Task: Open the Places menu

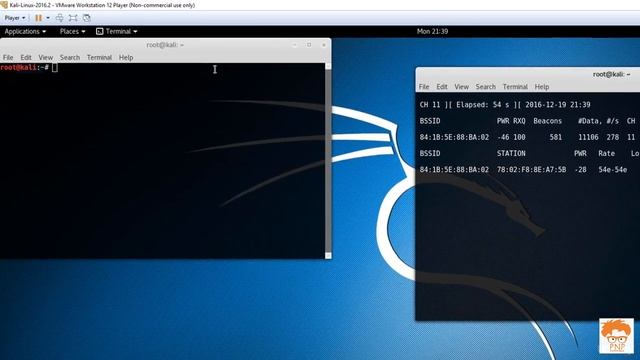Action: [x=72, y=31]
